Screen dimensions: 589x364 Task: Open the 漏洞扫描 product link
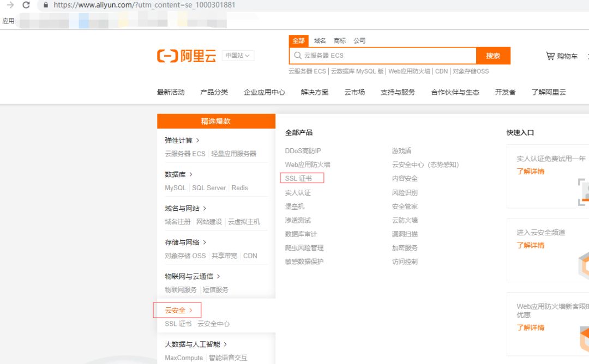click(x=405, y=234)
